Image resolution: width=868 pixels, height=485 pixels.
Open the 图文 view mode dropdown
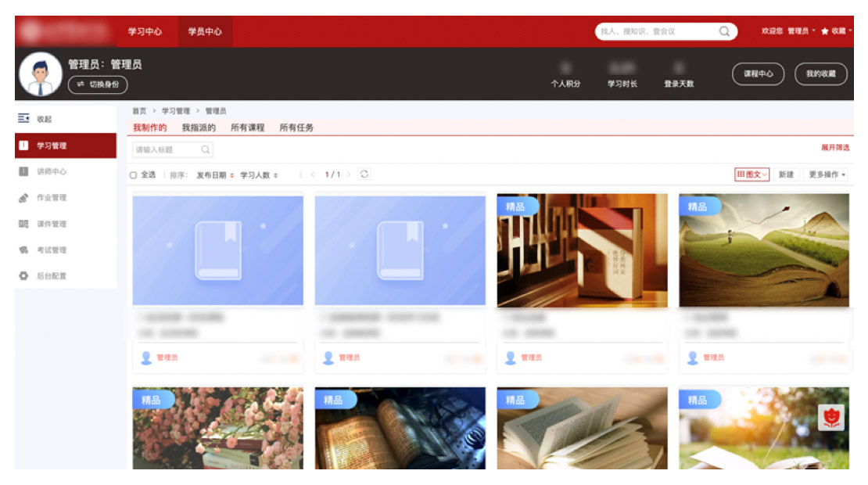pyautogui.click(x=752, y=174)
